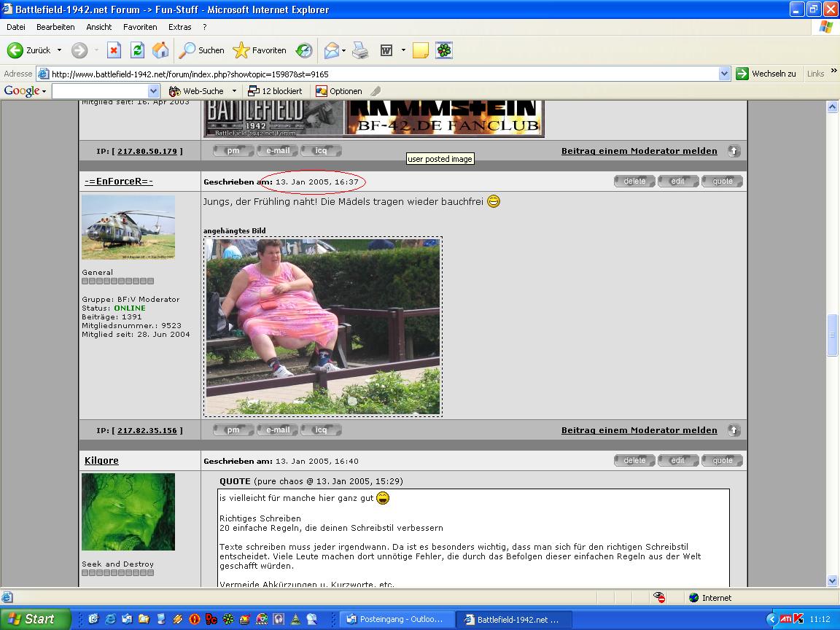The height and width of the screenshot is (630, 840).
Task: Click the mail envelope toolbar icon
Action: (331, 50)
